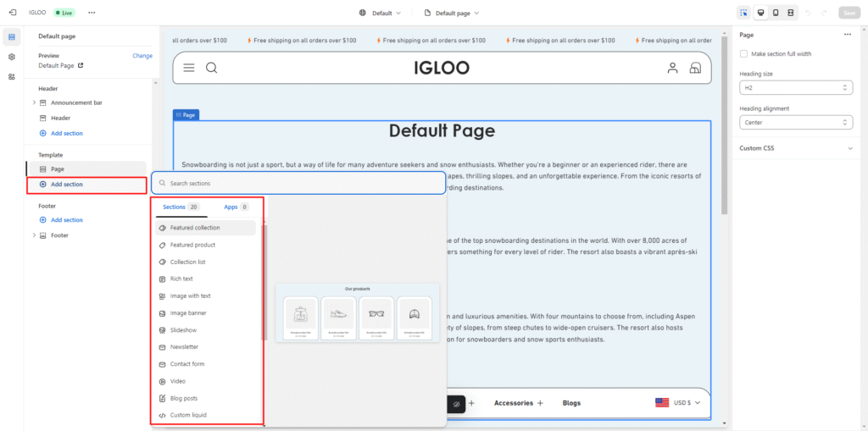Viewport: 868px width, 431px height.
Task: Toggle the inspector selection tool icon
Action: tap(743, 13)
